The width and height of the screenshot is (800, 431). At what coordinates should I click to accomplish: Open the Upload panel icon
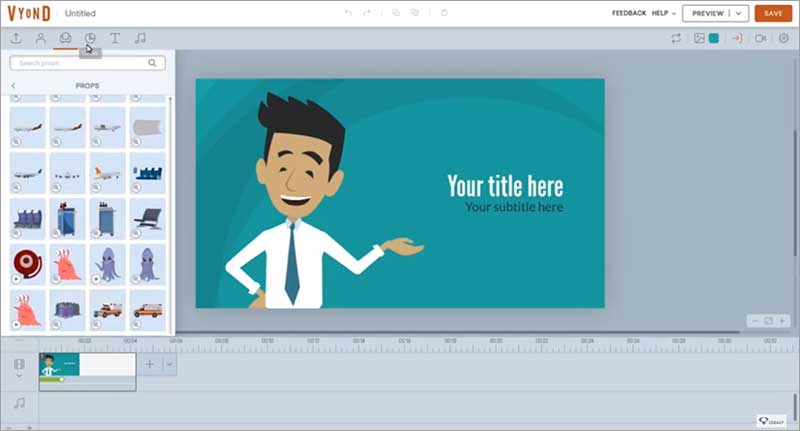[16, 38]
